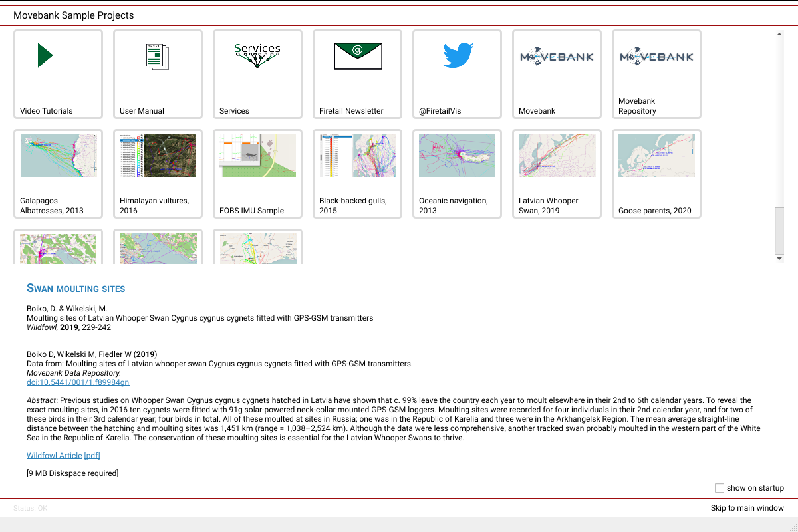Open the User Manual document icon tile

click(x=158, y=56)
